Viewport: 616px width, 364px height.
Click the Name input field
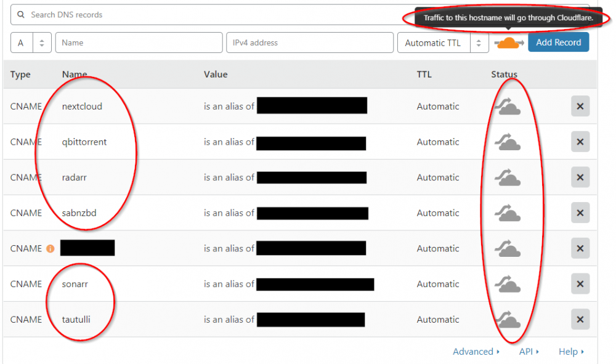tap(139, 42)
